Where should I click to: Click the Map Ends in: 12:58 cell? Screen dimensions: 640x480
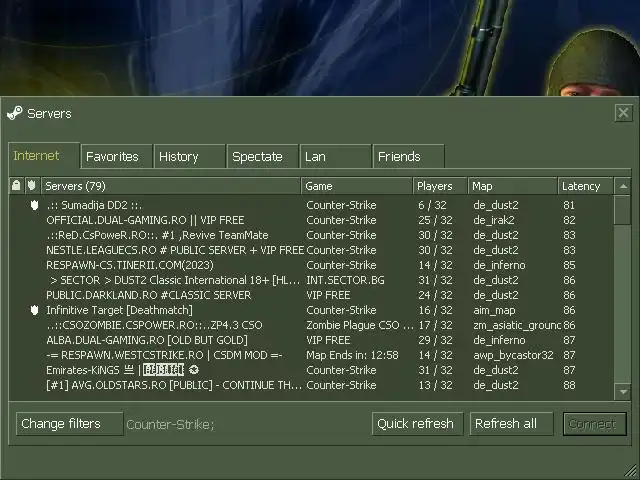pos(352,355)
